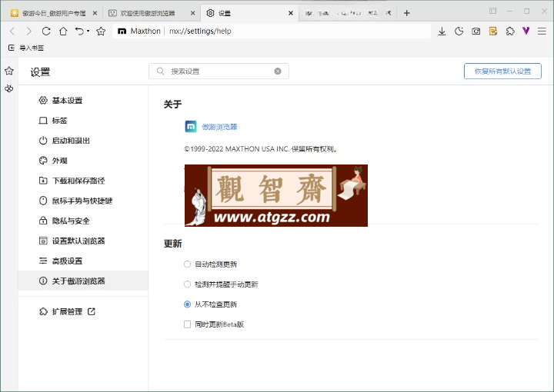The height and width of the screenshot is (392, 554).
Task: Reload the page with the refresh icon
Action: coord(46,32)
